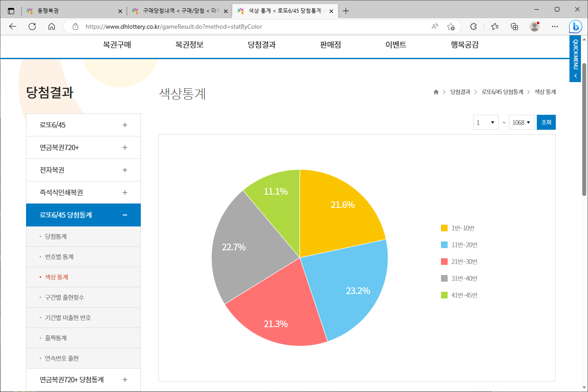The image size is (588, 392).
Task: Expand the 연금복권720+ sidebar section
Action: click(x=83, y=147)
